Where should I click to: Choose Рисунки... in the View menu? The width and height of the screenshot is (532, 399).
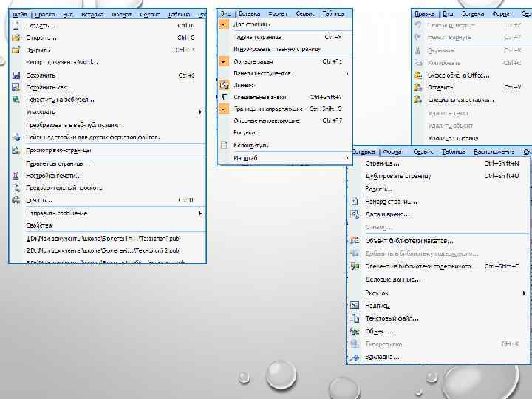pyautogui.click(x=247, y=133)
